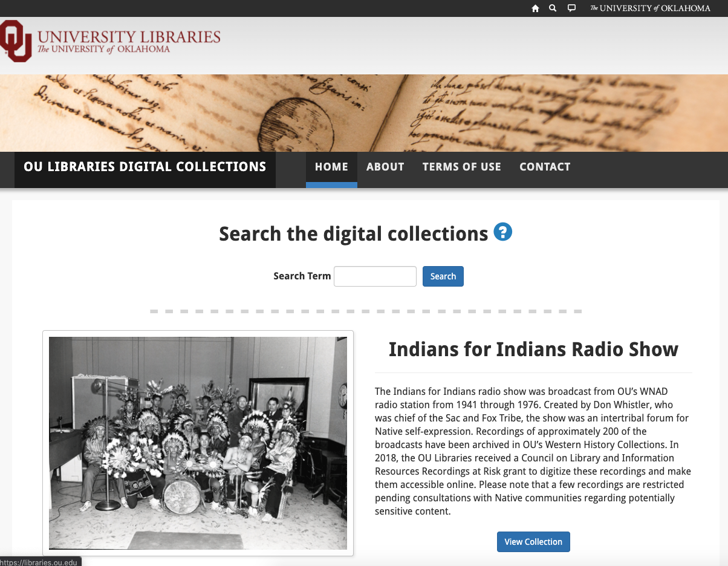Open the black-and-white radio show photo
Viewport: 728px width, 566px height.
click(x=198, y=443)
